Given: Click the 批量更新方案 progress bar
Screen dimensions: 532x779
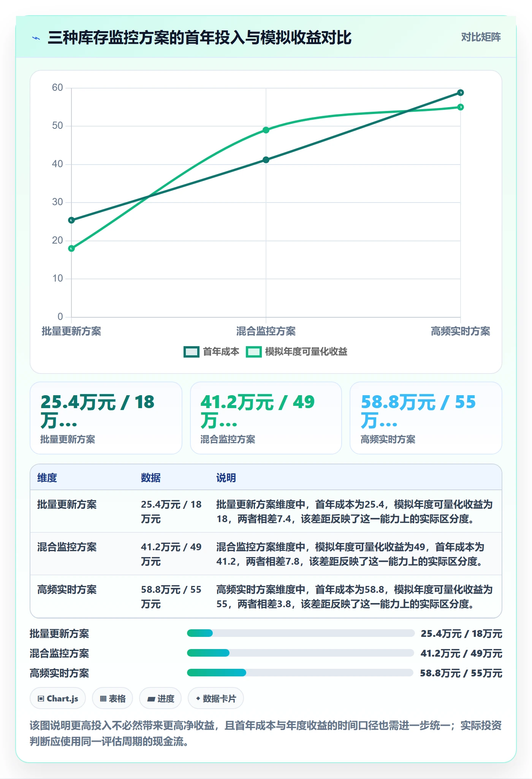Looking at the screenshot, I should 301,633.
